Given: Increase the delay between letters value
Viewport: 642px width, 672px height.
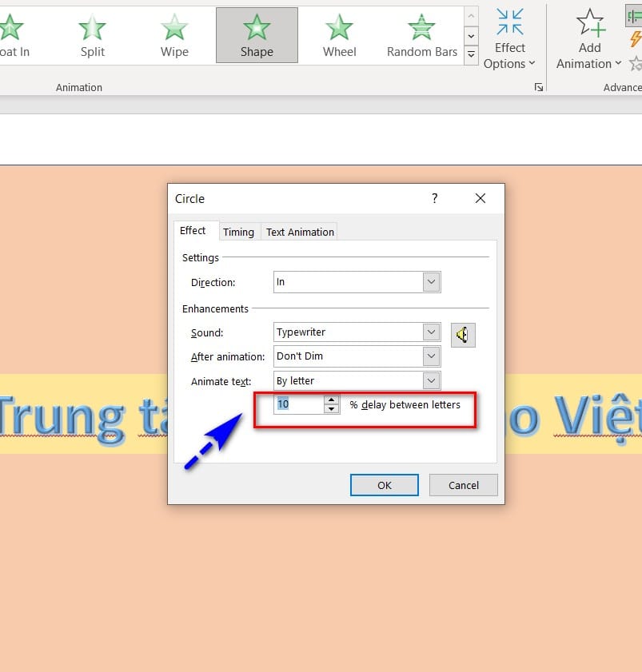Looking at the screenshot, I should click(x=331, y=400).
